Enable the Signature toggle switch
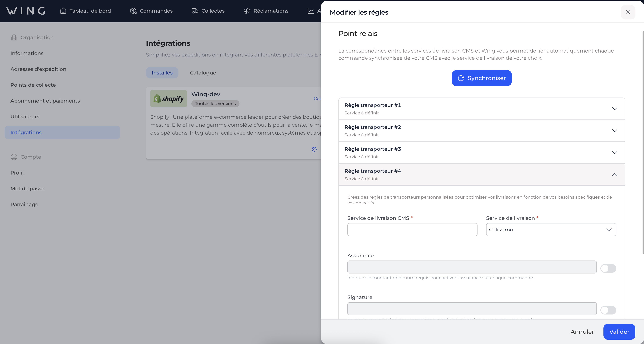Viewport: 644px width, 344px height. [x=608, y=310]
